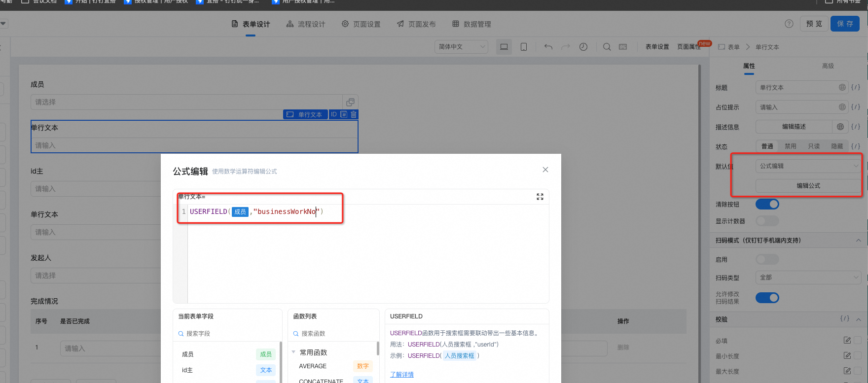The image size is (868, 383).
Task: Toggle the 清除按钮 switch
Action: (x=767, y=204)
